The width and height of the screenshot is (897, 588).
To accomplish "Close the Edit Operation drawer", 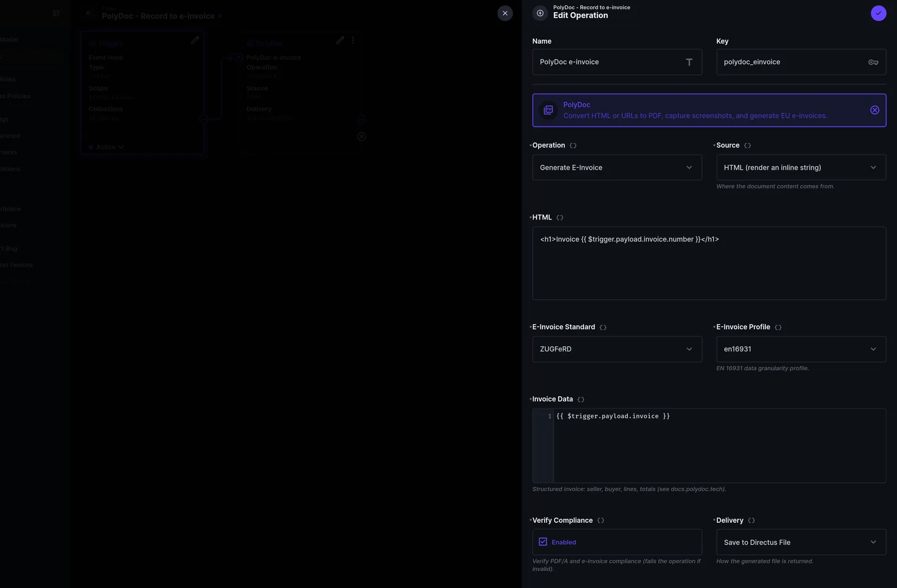I will 505,13.
